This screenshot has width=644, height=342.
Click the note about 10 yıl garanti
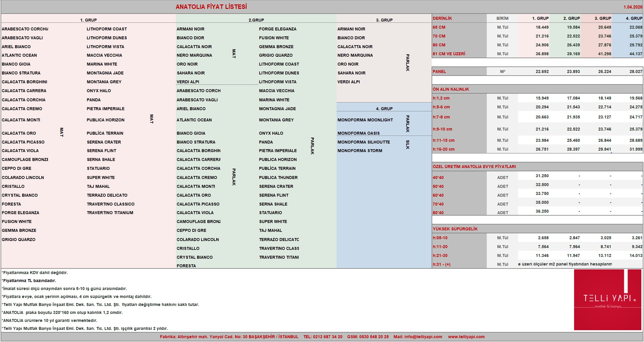tap(50, 320)
